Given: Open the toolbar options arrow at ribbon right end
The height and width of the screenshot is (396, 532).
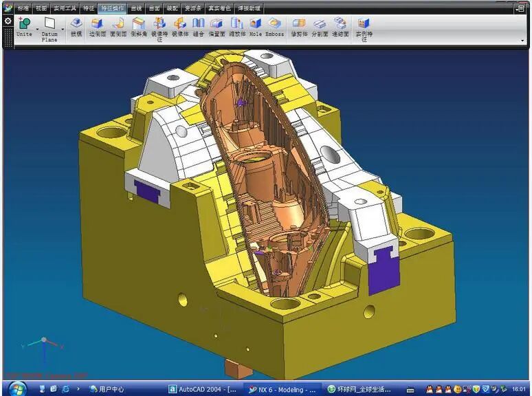Looking at the screenshot, I should tap(522, 41).
